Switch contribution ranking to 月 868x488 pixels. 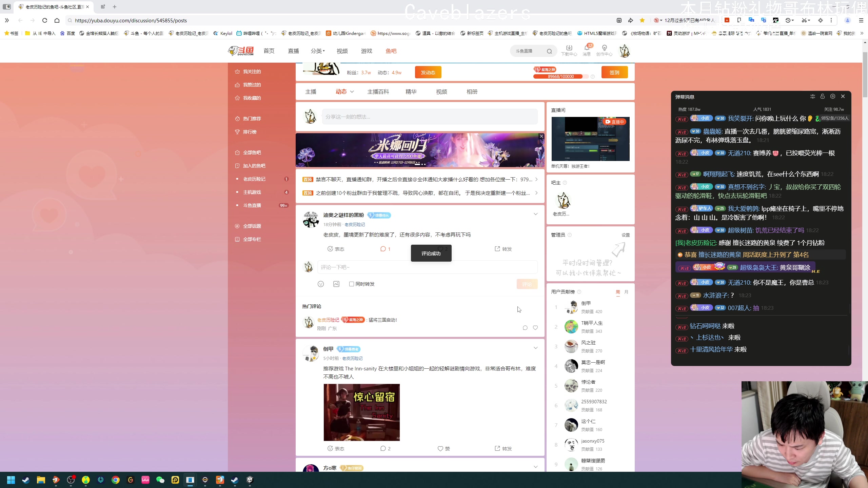pyautogui.click(x=626, y=292)
